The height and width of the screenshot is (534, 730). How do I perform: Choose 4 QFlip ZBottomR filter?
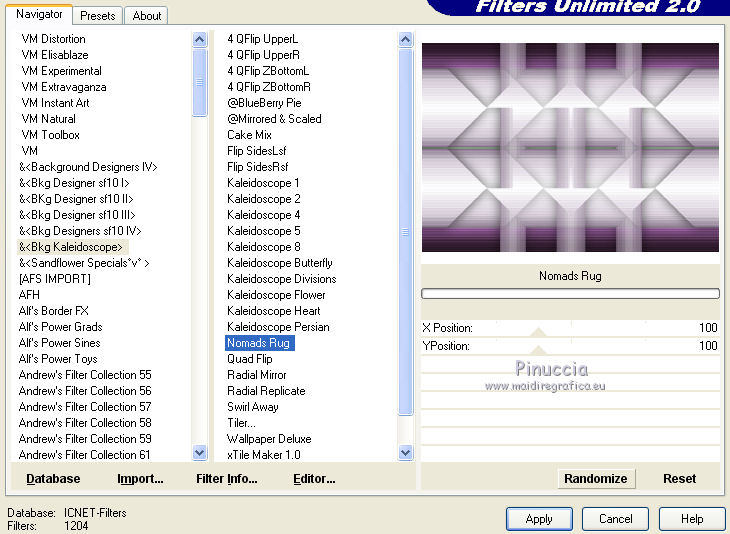pos(269,87)
